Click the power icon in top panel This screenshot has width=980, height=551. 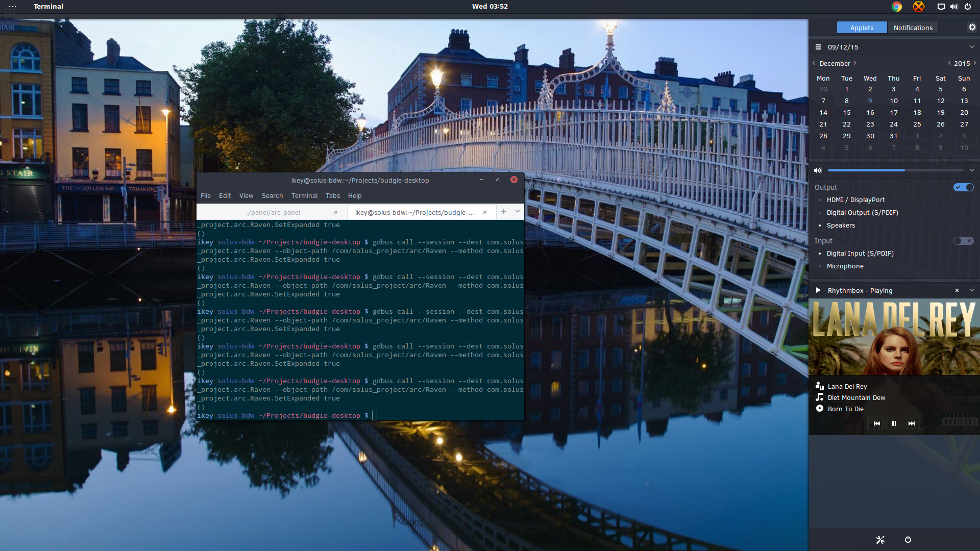pos(968,7)
